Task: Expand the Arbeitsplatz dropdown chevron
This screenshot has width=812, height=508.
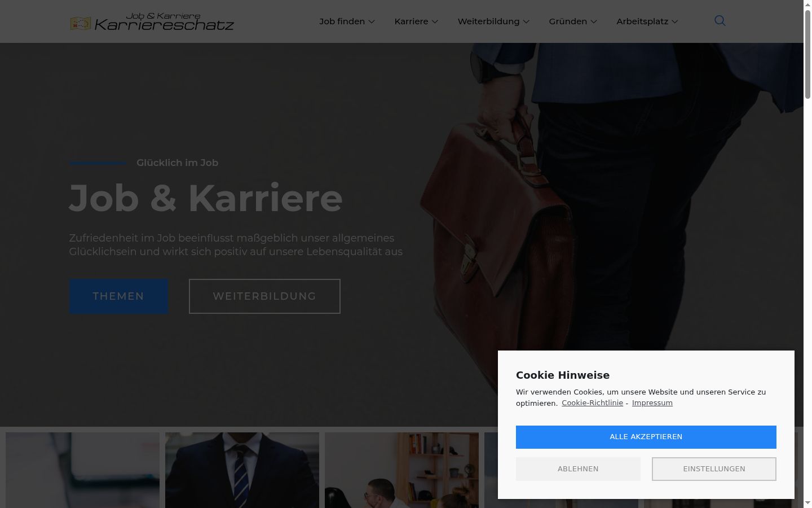Action: click(675, 21)
